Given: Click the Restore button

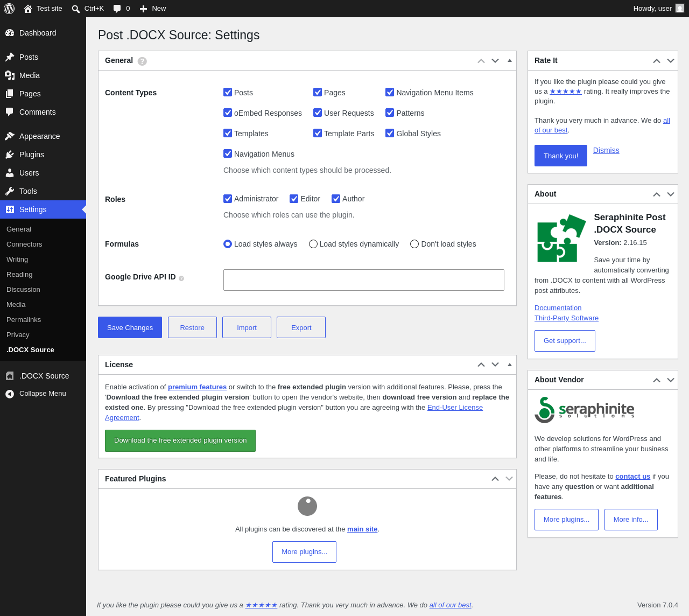Looking at the screenshot, I should tap(192, 327).
